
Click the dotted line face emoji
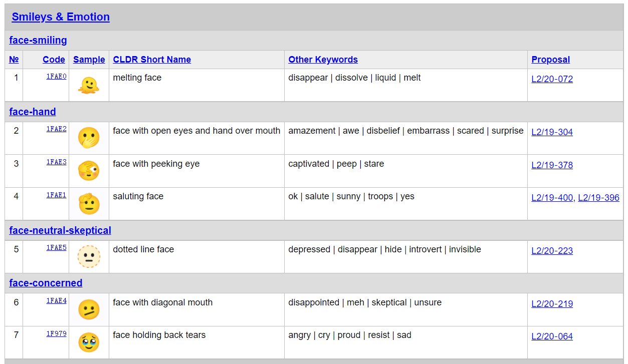(89, 257)
